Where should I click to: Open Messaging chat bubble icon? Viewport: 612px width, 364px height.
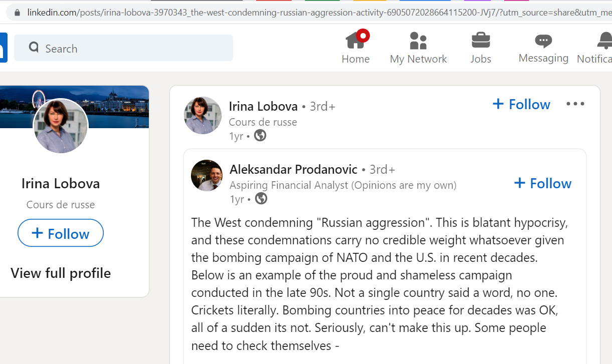coord(543,41)
